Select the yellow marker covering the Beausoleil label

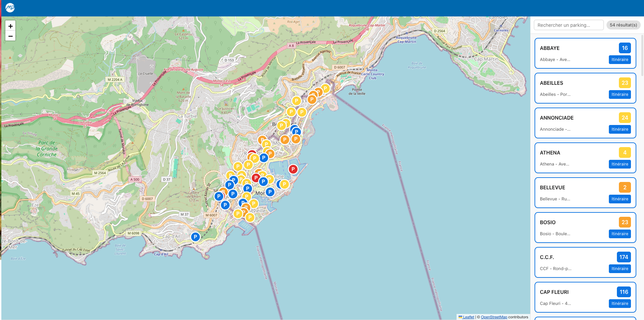281,126
